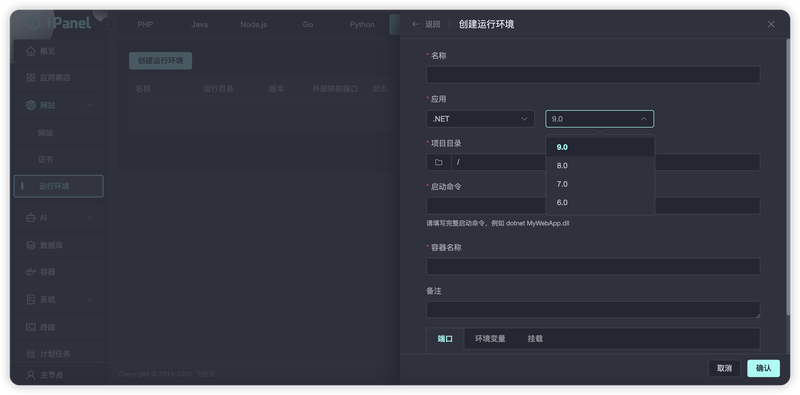800x395 pixels.
Task: Click the 主节点 user icon
Action: click(31, 375)
